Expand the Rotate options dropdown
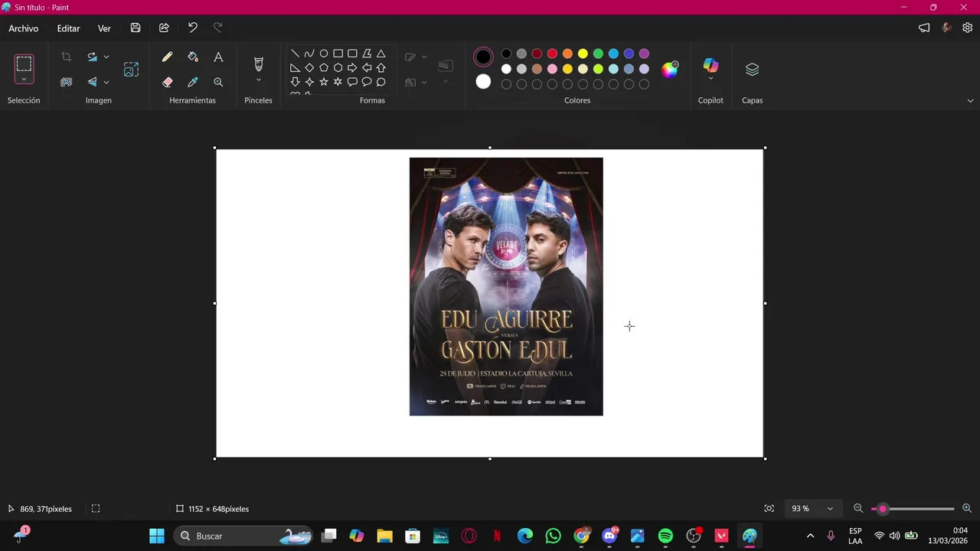 click(106, 57)
